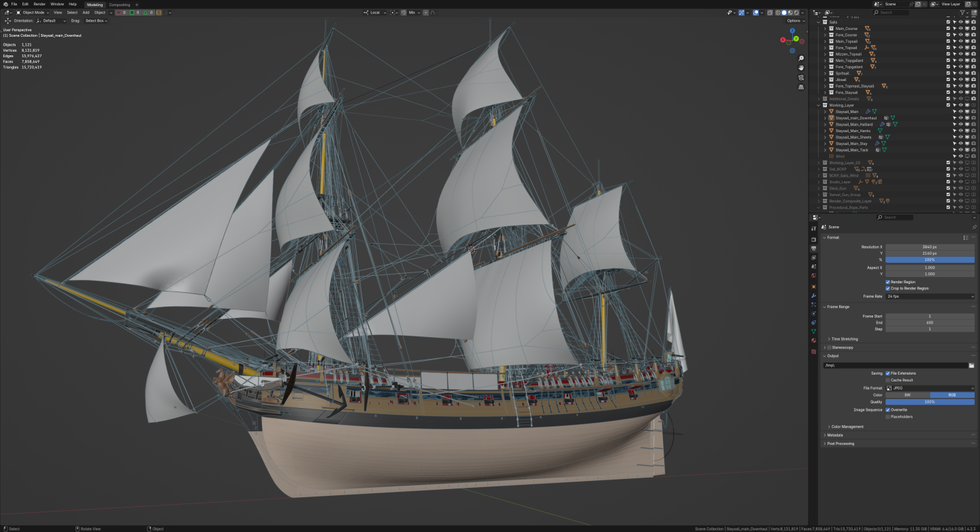The height and width of the screenshot is (532, 980).
Task: Open the Modifiers properties tab
Action: 813,296
